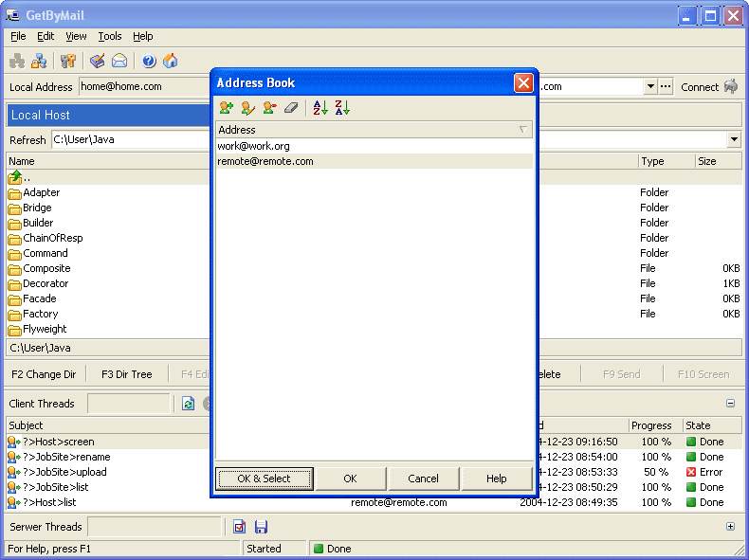Cancel the Address Book dialog
This screenshot has height=560, width=749.
click(x=423, y=479)
